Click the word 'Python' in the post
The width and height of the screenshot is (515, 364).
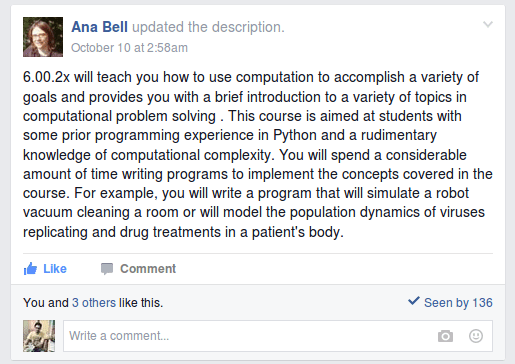point(295,136)
